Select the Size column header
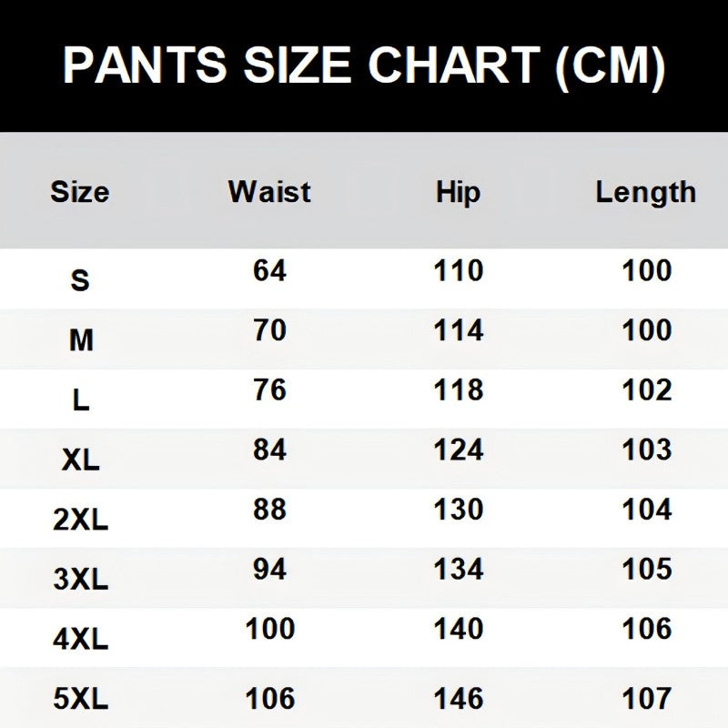 point(79,192)
